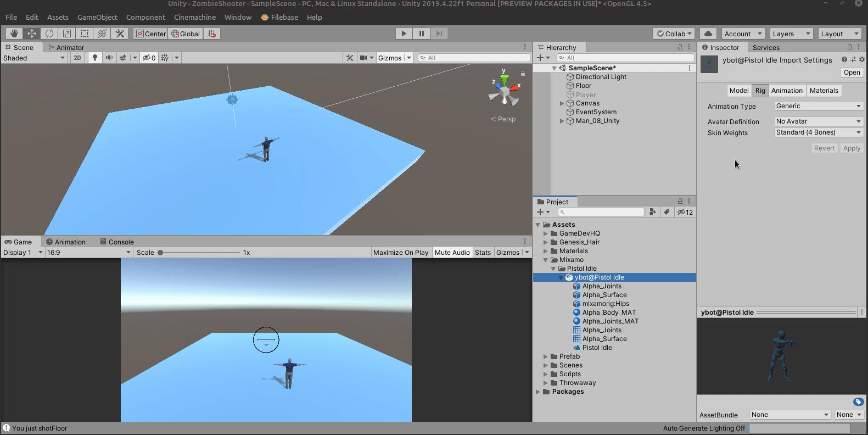The image size is (868, 435).
Task: Start Play mode
Action: point(404,34)
